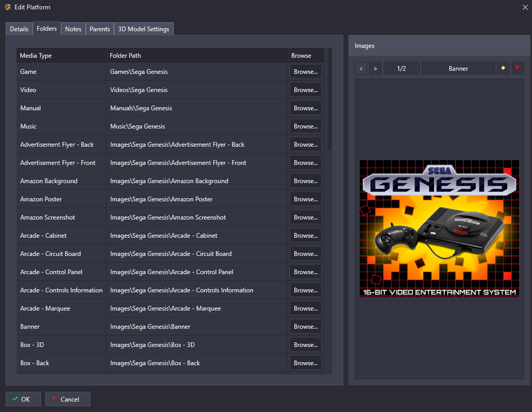Viewport: 532px width, 412px height.
Task: Switch to the Details tab
Action: 19,29
